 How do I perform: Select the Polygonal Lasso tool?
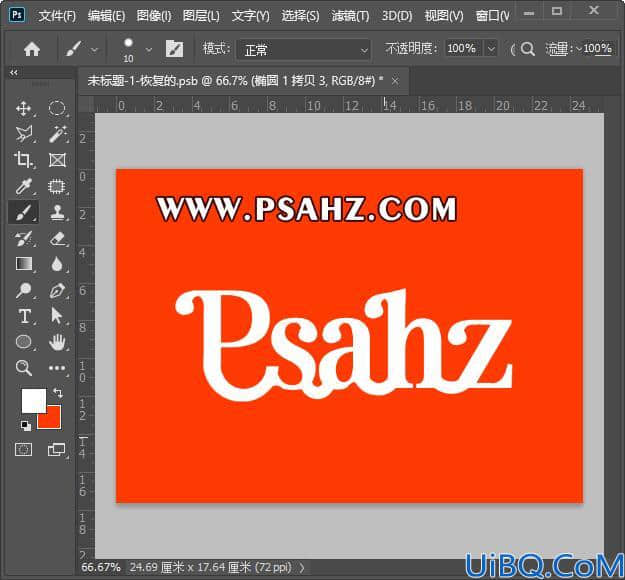(24, 134)
